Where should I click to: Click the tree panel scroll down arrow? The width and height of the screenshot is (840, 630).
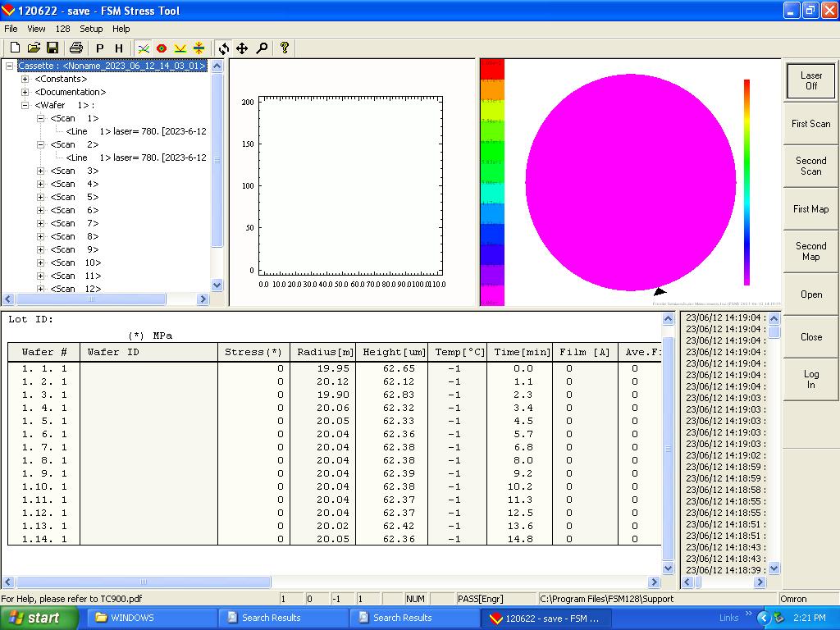[217, 285]
